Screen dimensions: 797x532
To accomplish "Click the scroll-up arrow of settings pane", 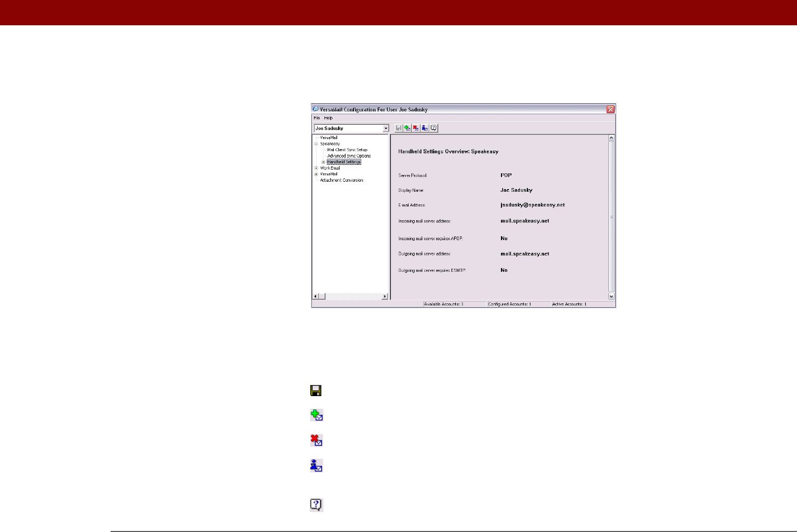I will 612,138.
